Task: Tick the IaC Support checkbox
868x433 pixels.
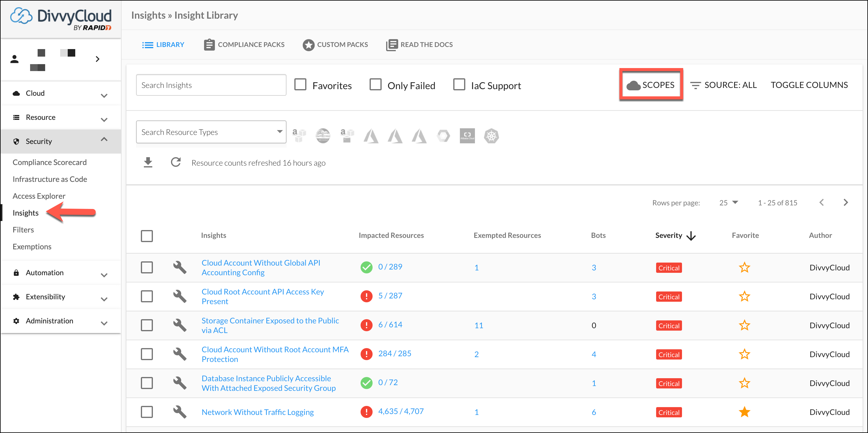Action: (x=459, y=85)
